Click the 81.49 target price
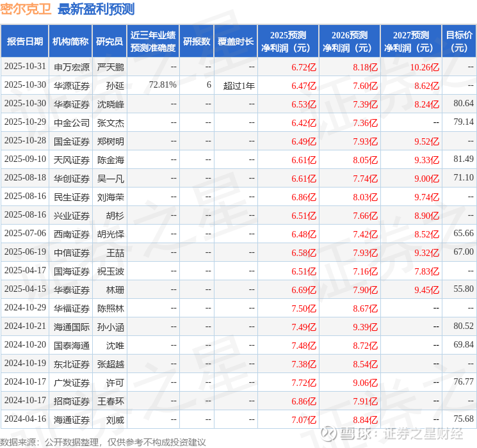477x448 pixels. (464, 159)
